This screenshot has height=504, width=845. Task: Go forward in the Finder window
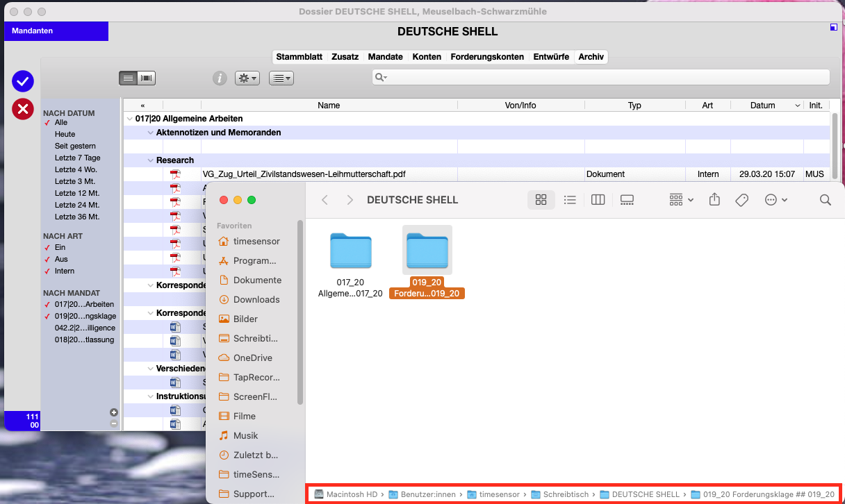[x=350, y=200]
